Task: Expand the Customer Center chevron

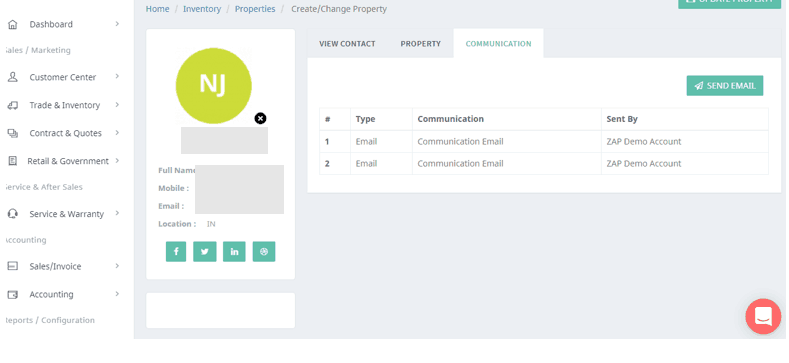Action: [117, 77]
